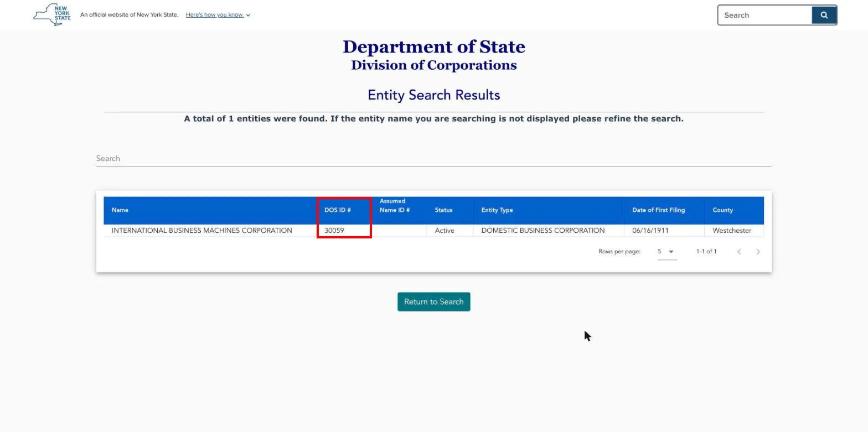Sort by Assumed Name ID # header
This screenshot has height=432, width=868.
pos(395,206)
